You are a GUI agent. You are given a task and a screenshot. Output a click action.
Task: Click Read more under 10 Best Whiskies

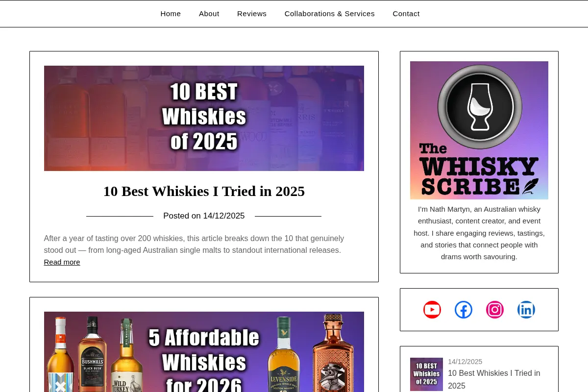pyautogui.click(x=62, y=262)
